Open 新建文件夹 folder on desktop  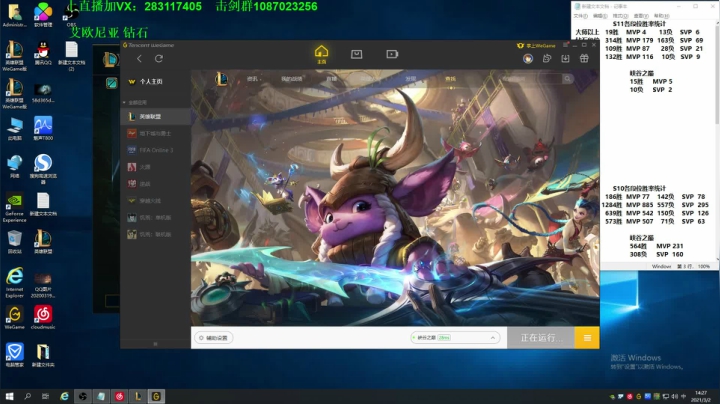click(x=43, y=355)
